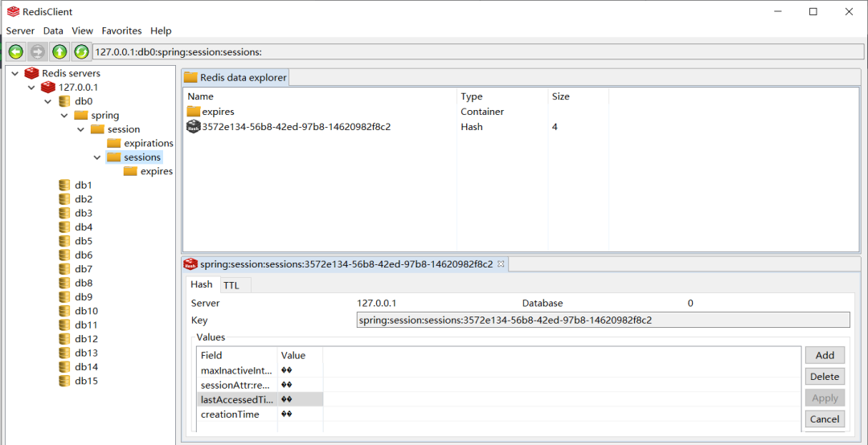
Task: Select the db11 tree item
Action: click(86, 325)
